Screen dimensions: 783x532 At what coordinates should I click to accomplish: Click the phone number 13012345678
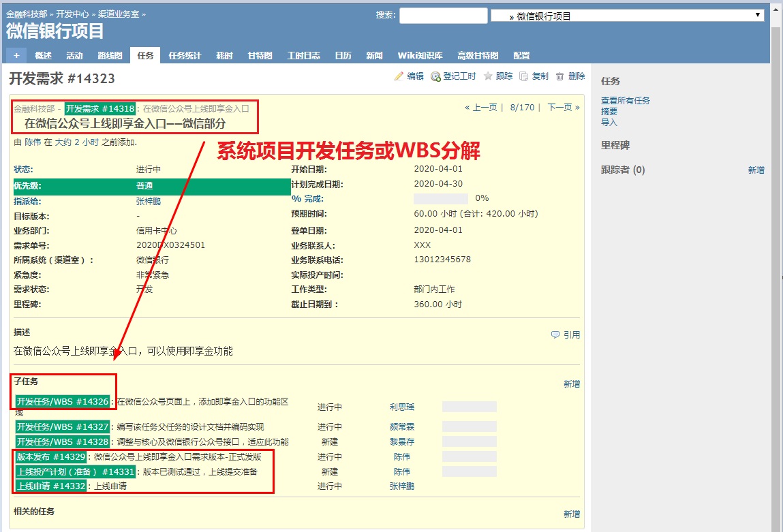442,260
